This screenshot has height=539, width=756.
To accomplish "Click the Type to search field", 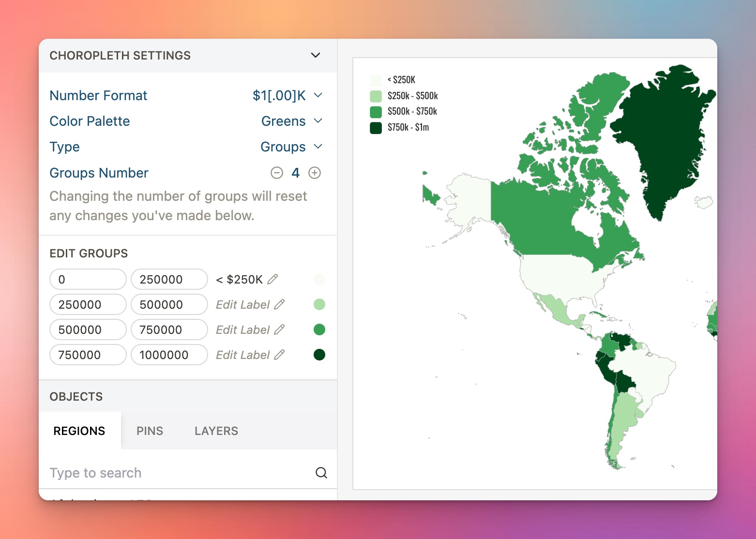I will [x=145, y=472].
